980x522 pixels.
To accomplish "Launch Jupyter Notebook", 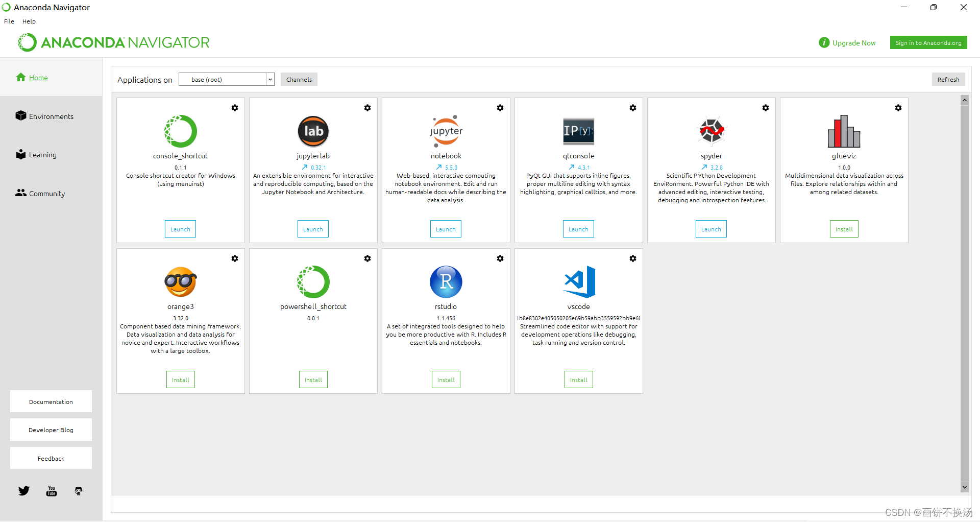I will tap(446, 228).
